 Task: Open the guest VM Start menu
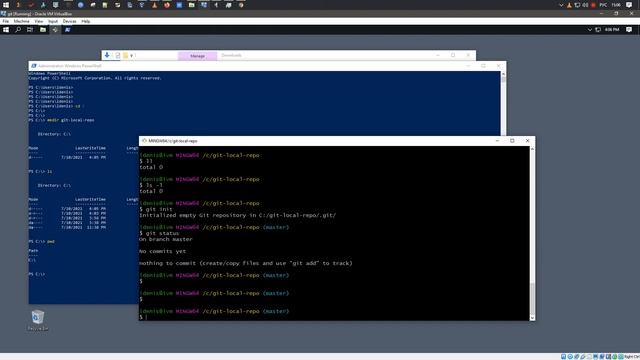click(x=6, y=30)
